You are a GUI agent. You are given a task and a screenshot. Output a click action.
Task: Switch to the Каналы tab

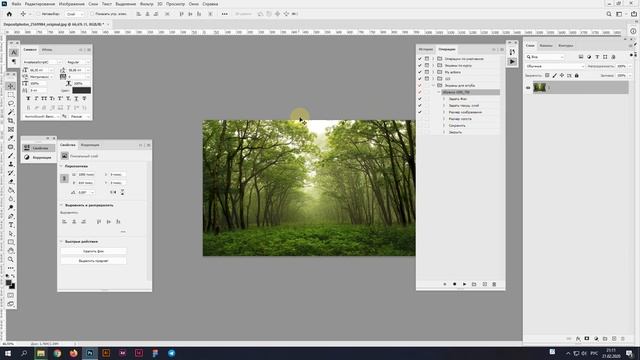coord(546,46)
